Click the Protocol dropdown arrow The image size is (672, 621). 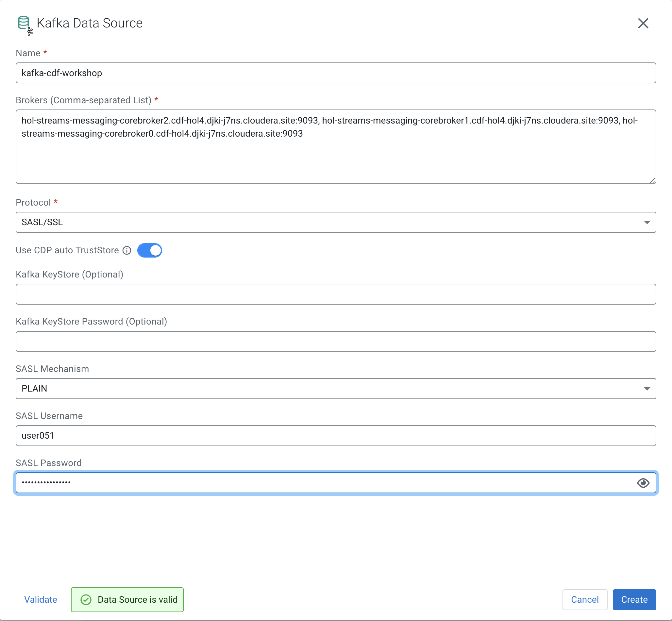click(x=647, y=223)
